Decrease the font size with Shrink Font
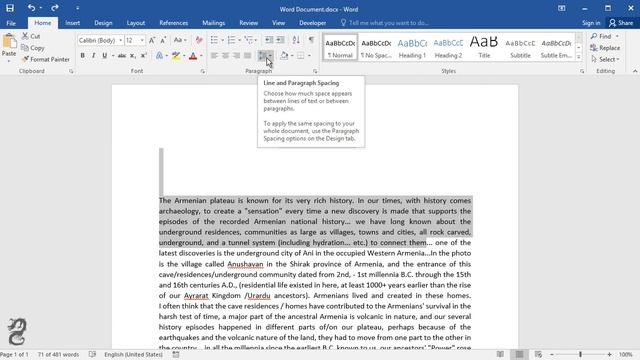Image resolution: width=640 pixels, height=360 pixels. click(x=163, y=40)
